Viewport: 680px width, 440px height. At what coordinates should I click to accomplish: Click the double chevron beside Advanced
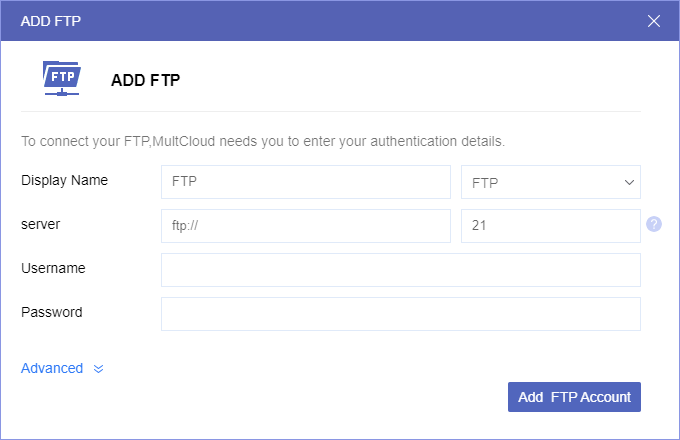click(98, 368)
